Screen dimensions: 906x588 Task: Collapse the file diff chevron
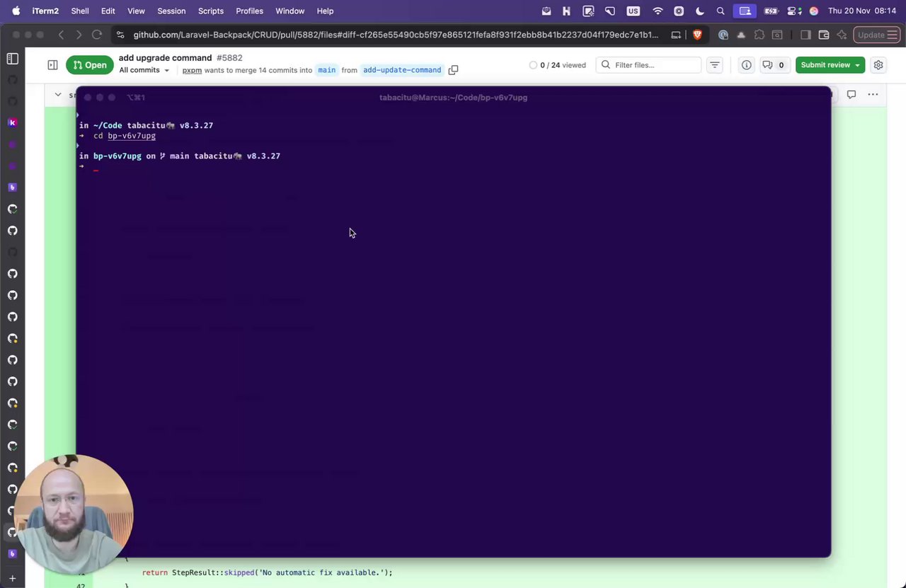58,94
